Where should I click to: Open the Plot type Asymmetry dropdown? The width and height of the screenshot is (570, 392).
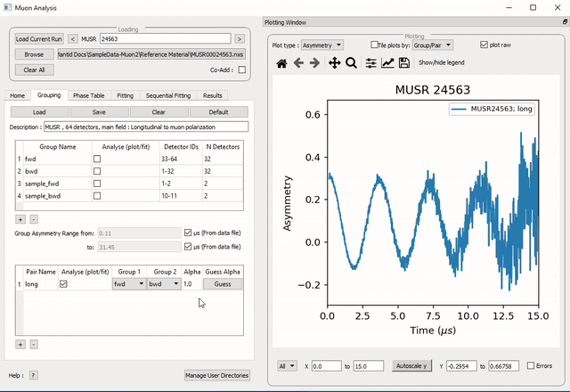coord(322,45)
